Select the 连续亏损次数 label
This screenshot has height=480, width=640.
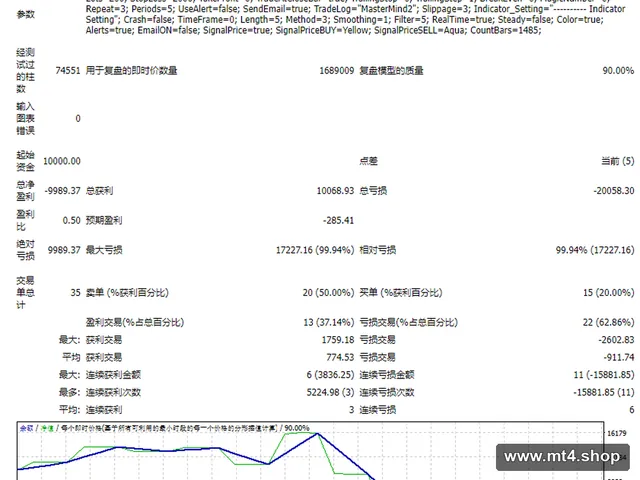click(x=387, y=392)
